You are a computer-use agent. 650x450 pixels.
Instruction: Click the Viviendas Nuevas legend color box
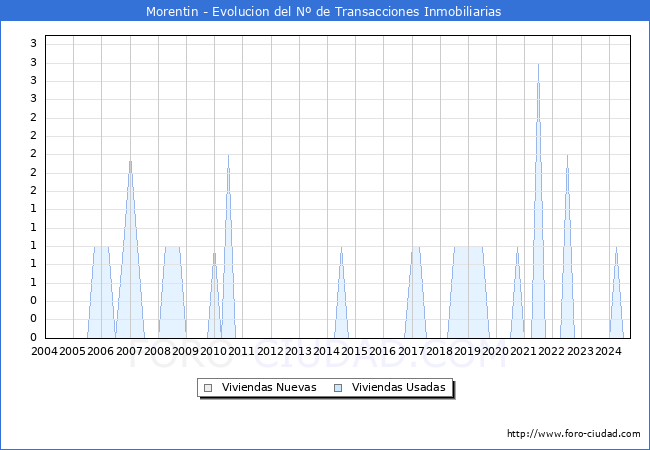208,387
